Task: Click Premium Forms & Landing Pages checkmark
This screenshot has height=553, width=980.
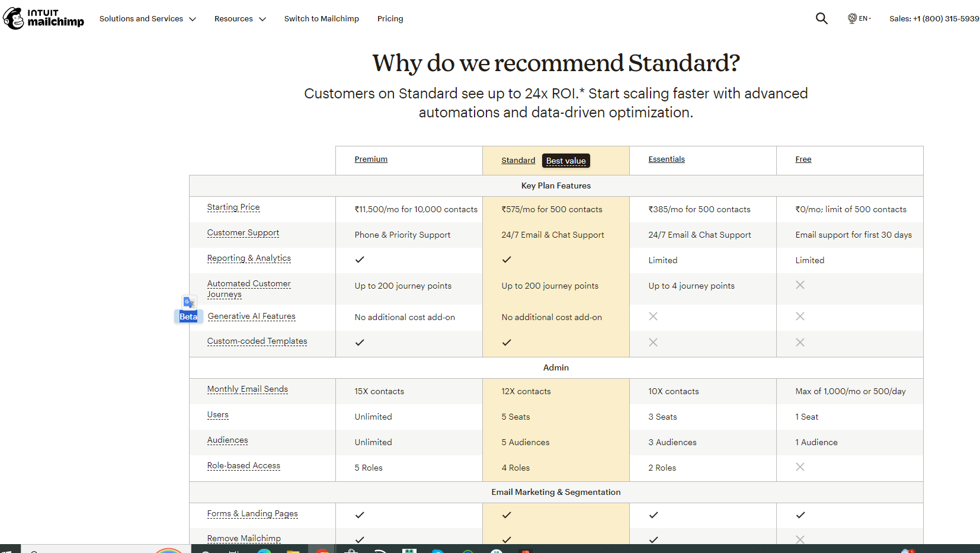Action: (x=360, y=515)
